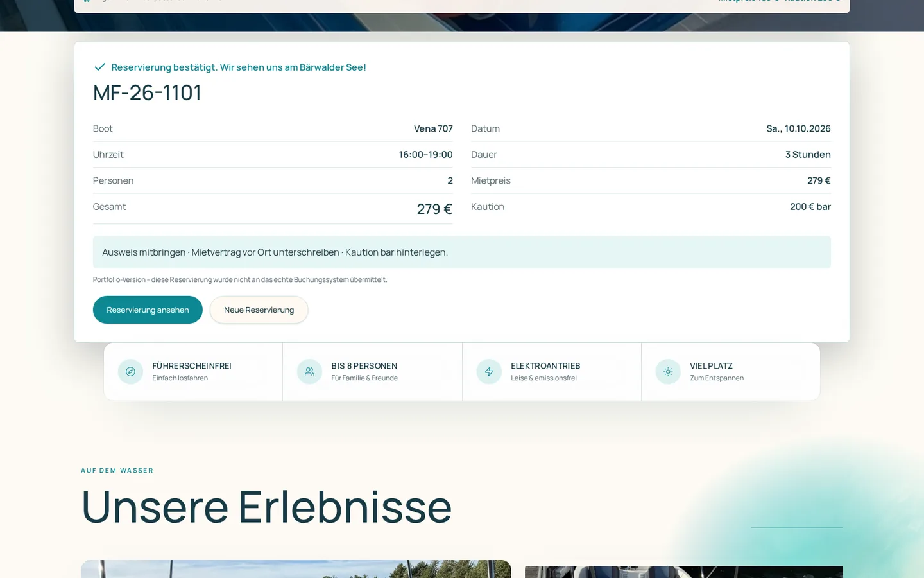The height and width of the screenshot is (578, 924).
Task: Click the people icon beside Bis 8 Personen
Action: pos(309,372)
